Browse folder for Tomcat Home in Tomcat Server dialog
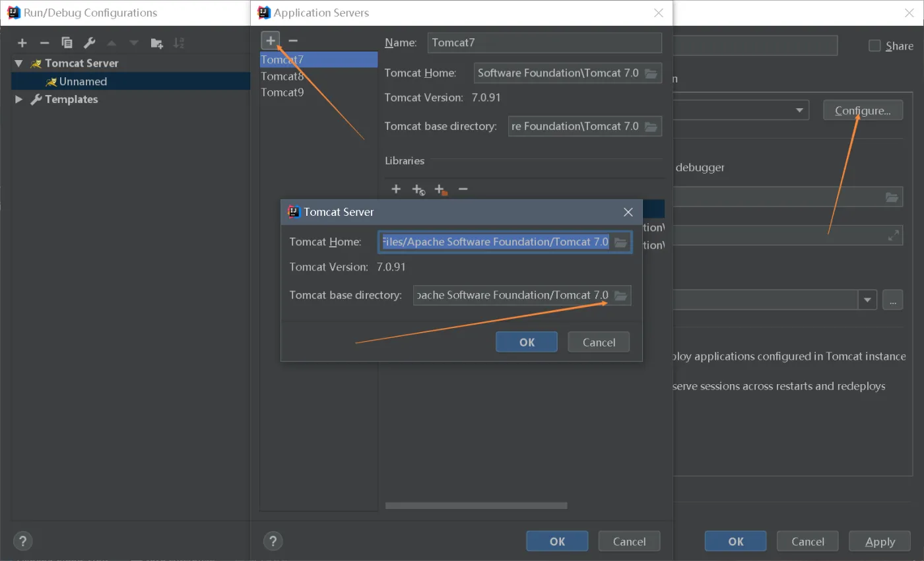This screenshot has width=924, height=561. click(x=620, y=242)
